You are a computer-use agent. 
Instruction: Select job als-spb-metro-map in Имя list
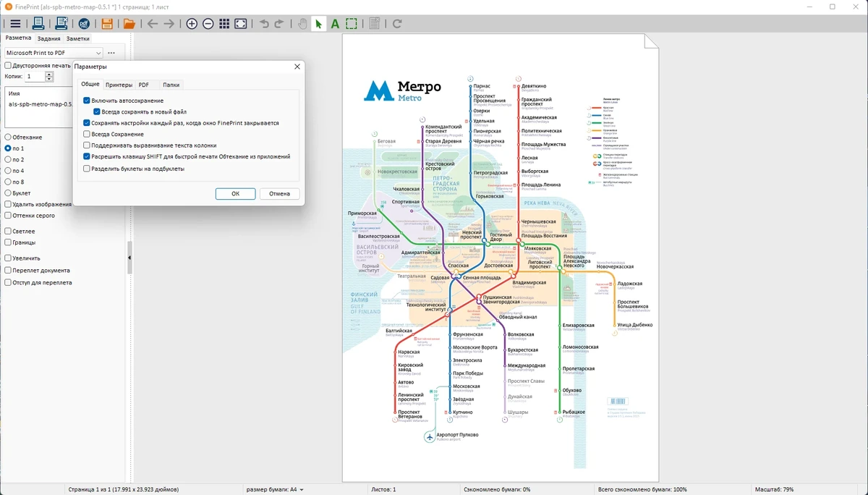pos(40,104)
